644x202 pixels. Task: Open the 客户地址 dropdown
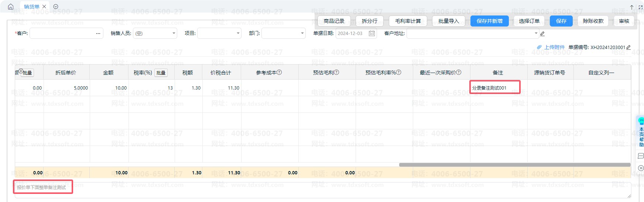click(x=536, y=34)
